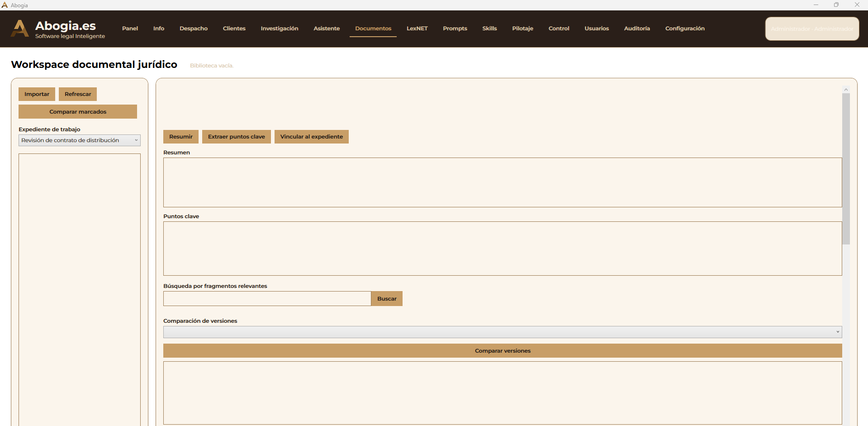This screenshot has width=868, height=426.
Task: Click the Refrescar button
Action: tap(78, 94)
